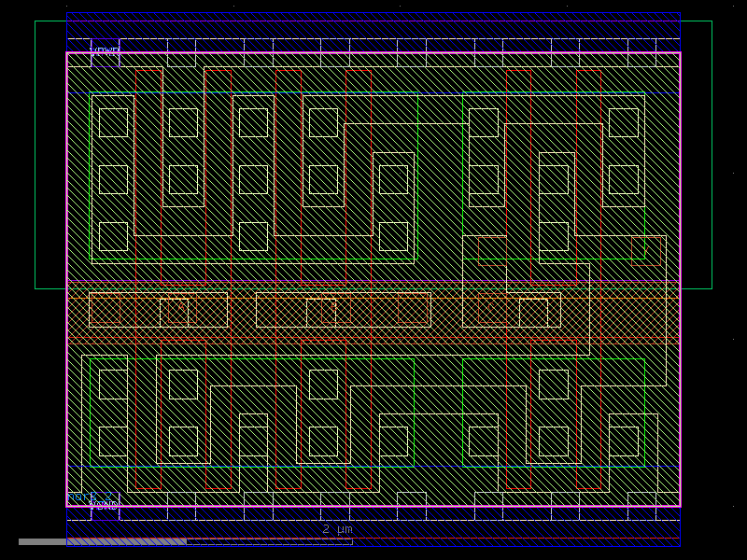Select the VPWR power rail label

[x=105, y=49]
